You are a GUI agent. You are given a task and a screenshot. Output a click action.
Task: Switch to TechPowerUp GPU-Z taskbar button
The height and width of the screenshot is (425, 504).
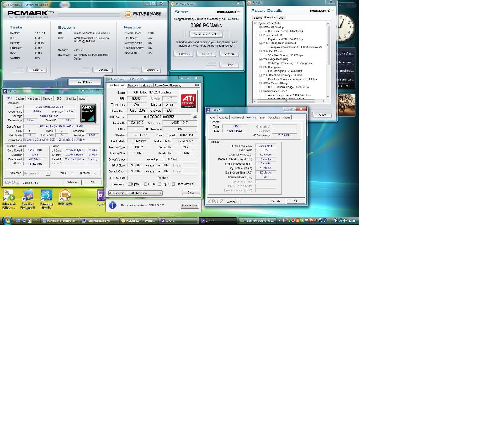257,221
